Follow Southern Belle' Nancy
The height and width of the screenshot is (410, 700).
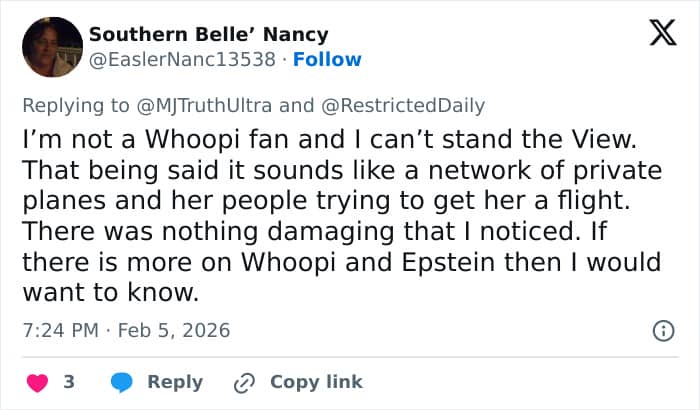pos(327,59)
